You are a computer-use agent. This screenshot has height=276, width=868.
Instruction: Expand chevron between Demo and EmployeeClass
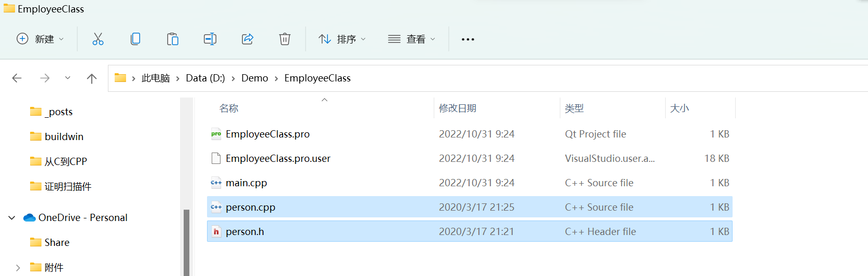[x=277, y=78]
